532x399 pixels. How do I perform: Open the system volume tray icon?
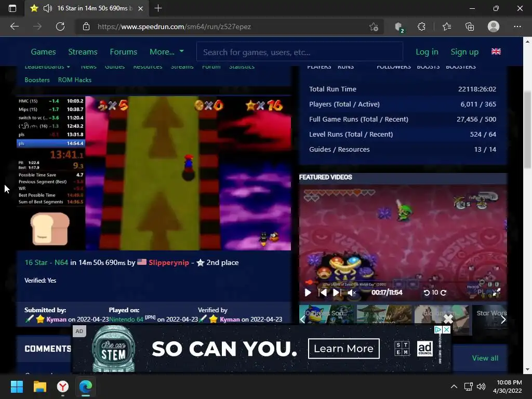point(481,387)
